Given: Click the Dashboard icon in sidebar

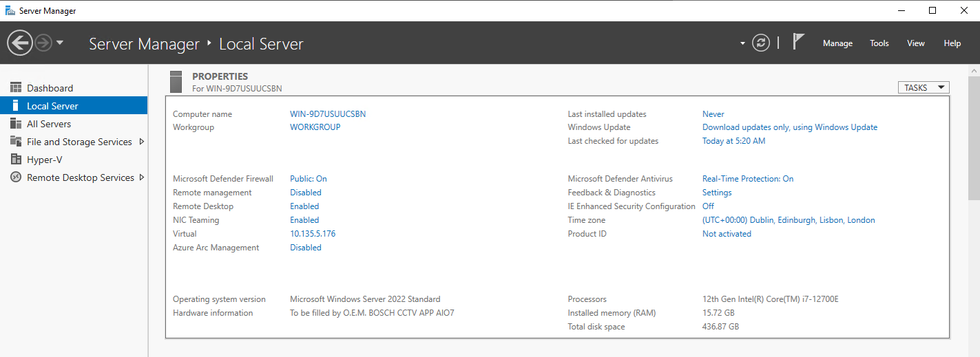Looking at the screenshot, I should 16,88.
